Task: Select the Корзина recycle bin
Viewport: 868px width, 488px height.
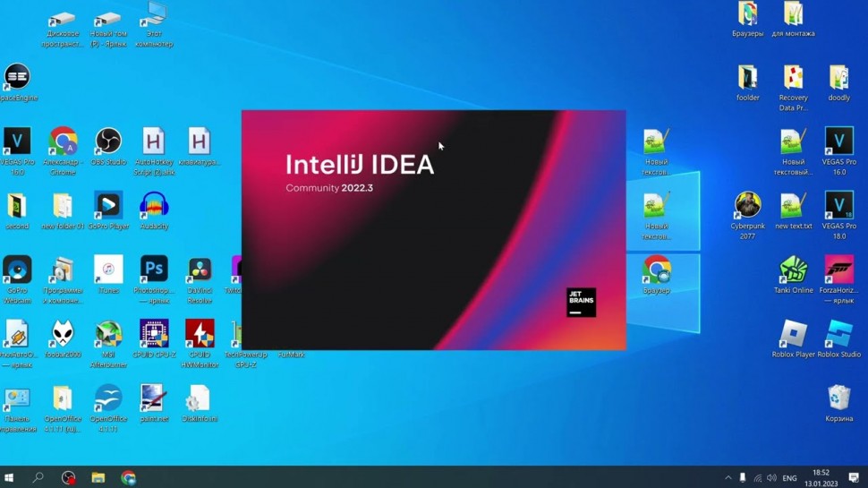Action: tap(838, 398)
